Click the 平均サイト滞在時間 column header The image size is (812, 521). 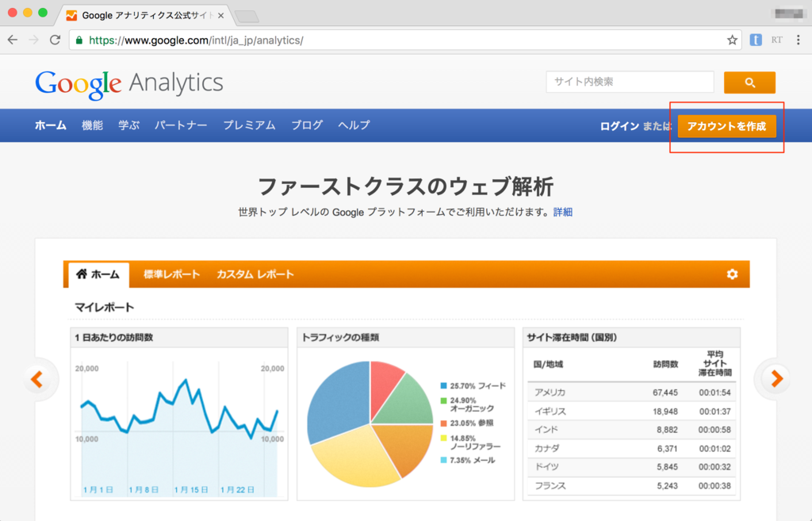pos(714,363)
